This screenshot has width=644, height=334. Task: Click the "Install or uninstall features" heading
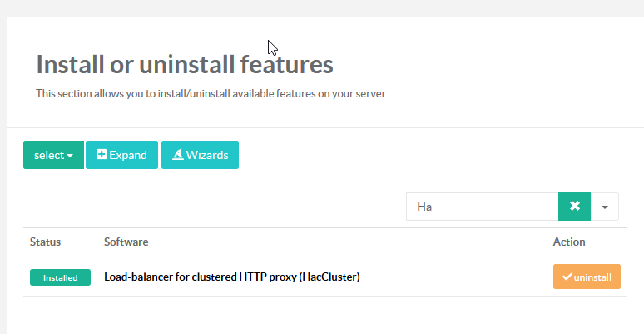pos(184,64)
